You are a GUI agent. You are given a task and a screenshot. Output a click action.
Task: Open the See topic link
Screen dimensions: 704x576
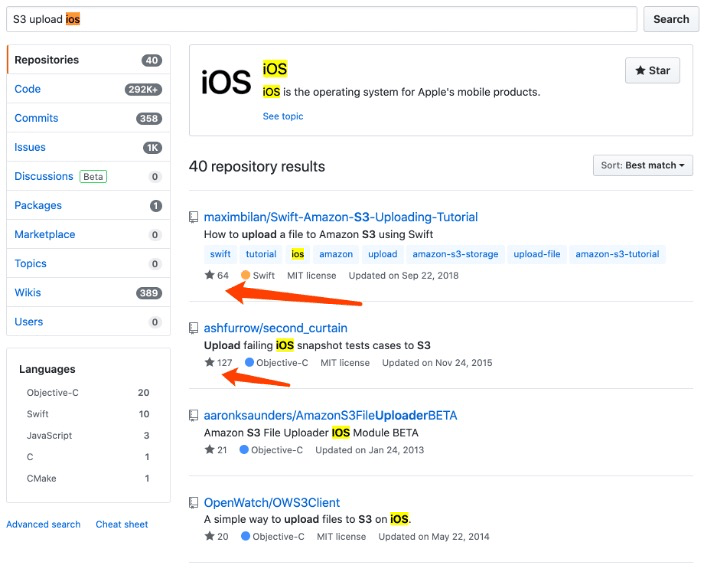click(x=283, y=117)
